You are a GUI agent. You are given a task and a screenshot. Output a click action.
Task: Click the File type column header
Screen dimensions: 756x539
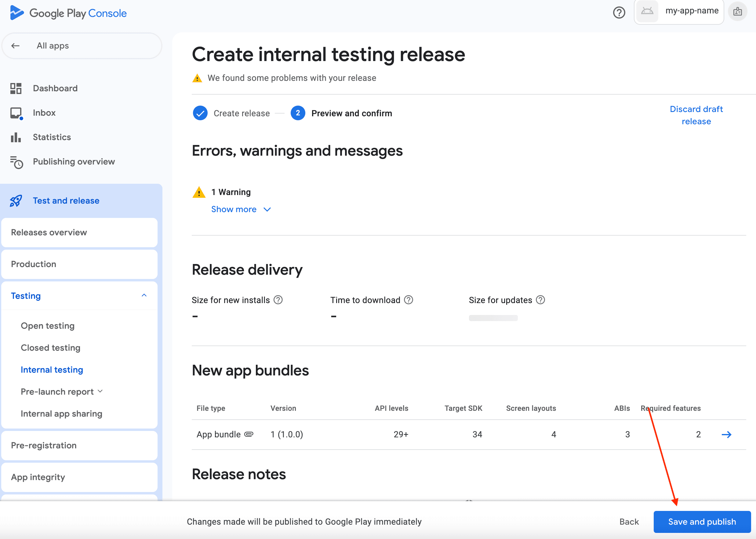211,408
